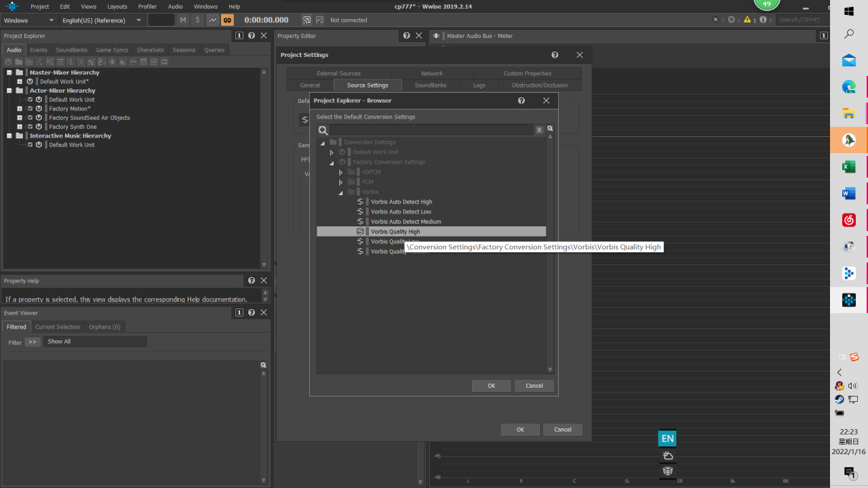The image size is (868, 488).
Task: Collapse the Vorbis folder in the browser
Action: tap(341, 192)
